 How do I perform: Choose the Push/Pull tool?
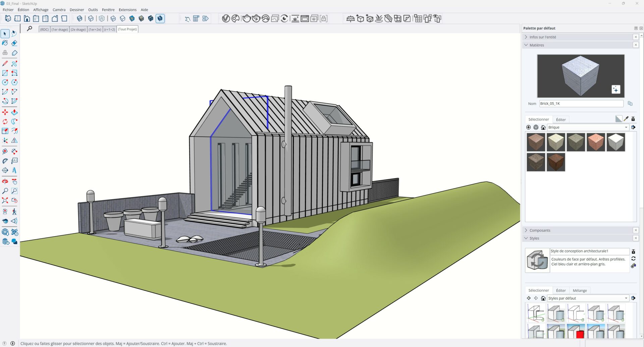pos(14,113)
